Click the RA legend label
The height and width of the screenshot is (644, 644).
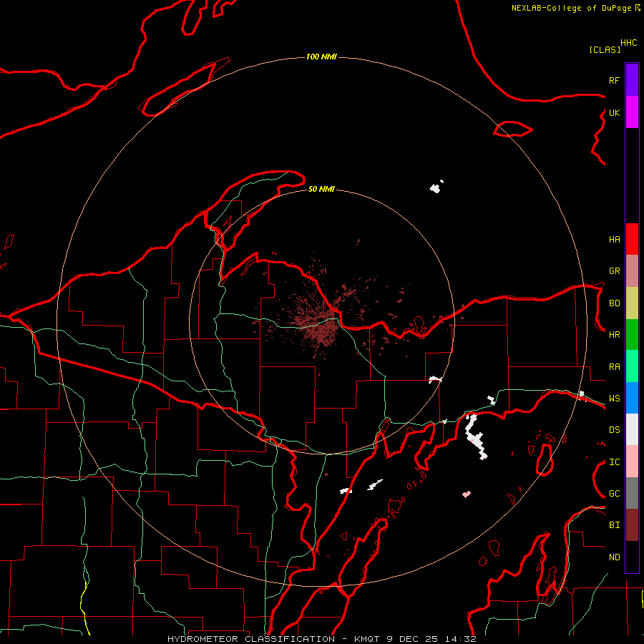614,366
